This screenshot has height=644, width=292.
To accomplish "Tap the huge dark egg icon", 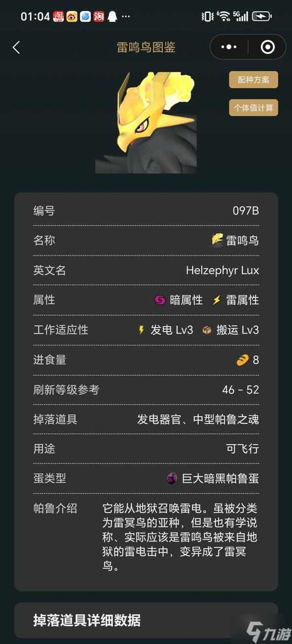I will point(172,478).
